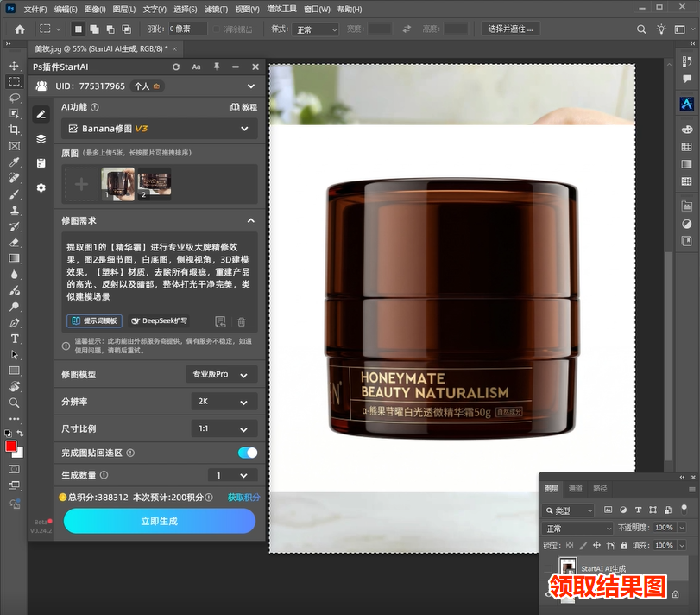This screenshot has width=700, height=615.
Task: Open the layer blend mode 正常 dropdown
Action: (x=577, y=529)
